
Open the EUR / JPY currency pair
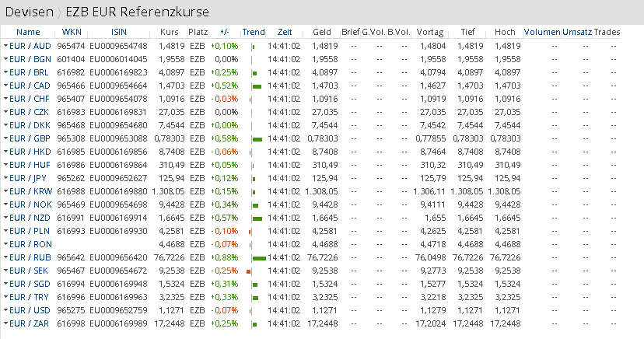pyautogui.click(x=29, y=178)
